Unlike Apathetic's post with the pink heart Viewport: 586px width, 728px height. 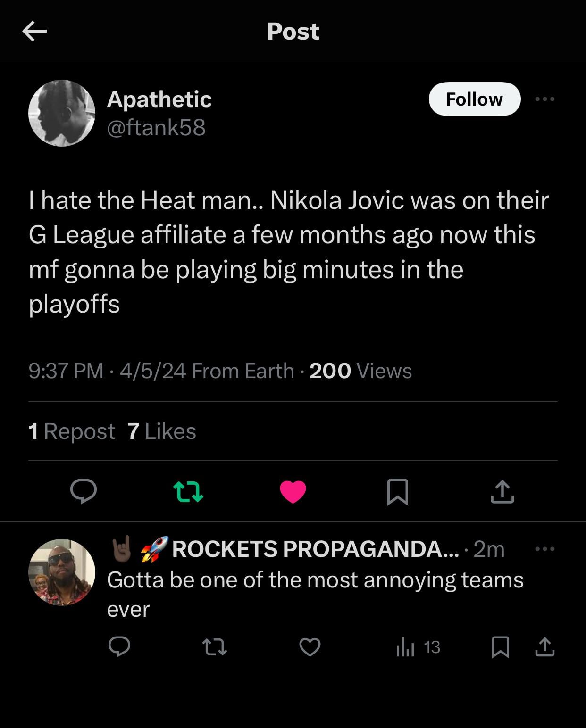click(293, 491)
